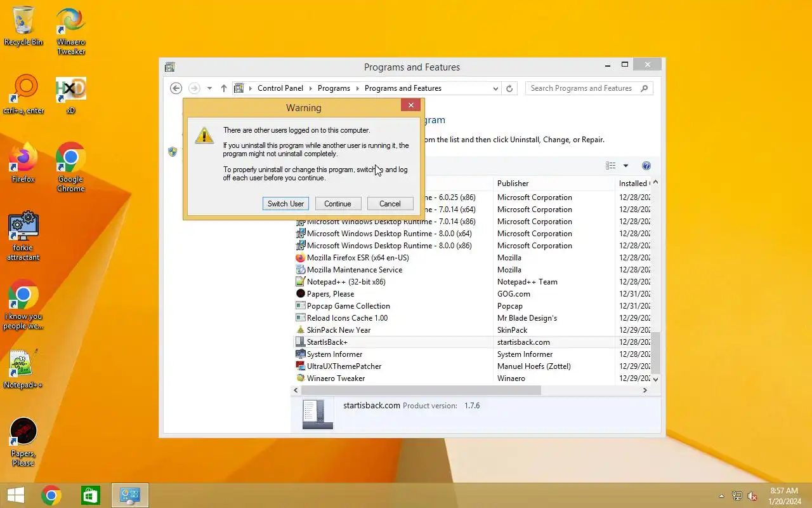Click the horizontal scrollbar thumb
Screen dimensions: 812x508
(x=421, y=391)
